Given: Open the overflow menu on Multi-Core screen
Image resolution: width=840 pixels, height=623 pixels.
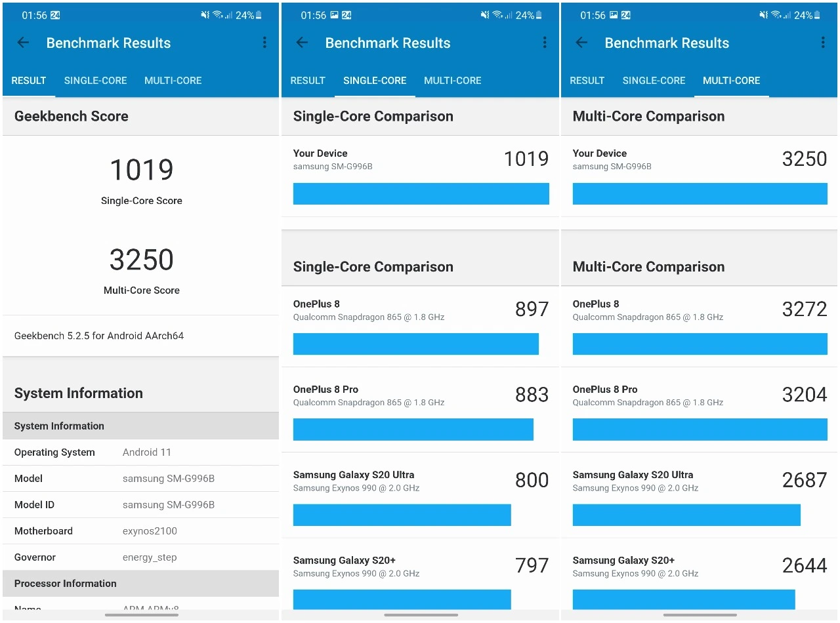Looking at the screenshot, I should tap(823, 43).
